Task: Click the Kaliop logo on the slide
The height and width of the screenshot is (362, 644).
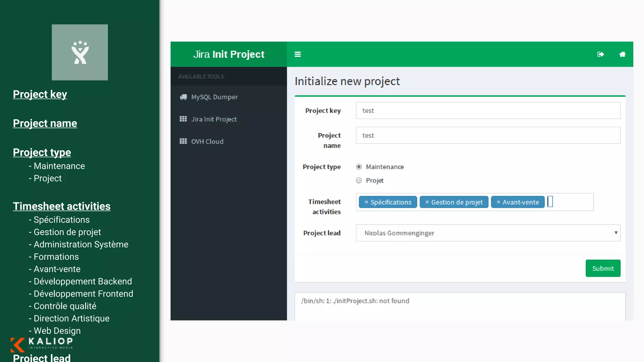Action: coord(42,344)
